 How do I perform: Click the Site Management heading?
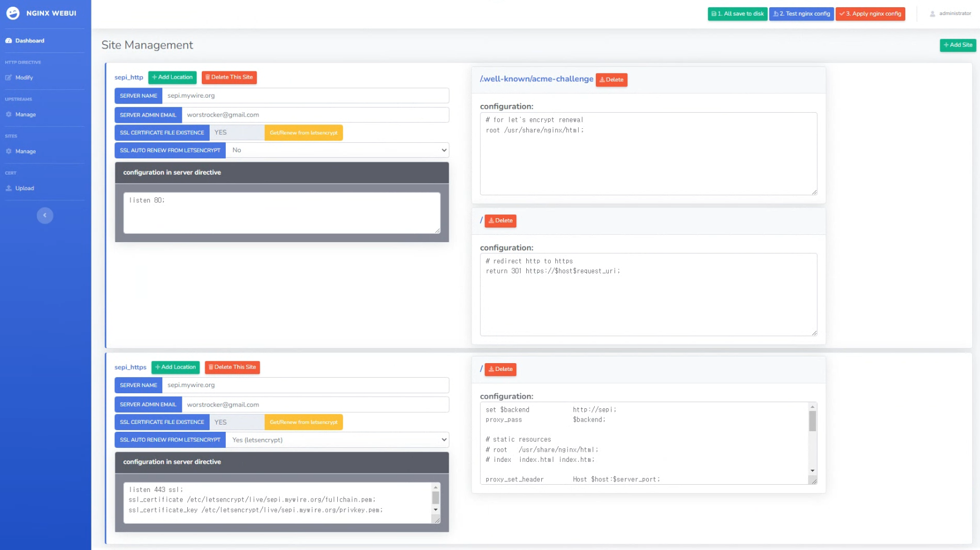pos(147,45)
